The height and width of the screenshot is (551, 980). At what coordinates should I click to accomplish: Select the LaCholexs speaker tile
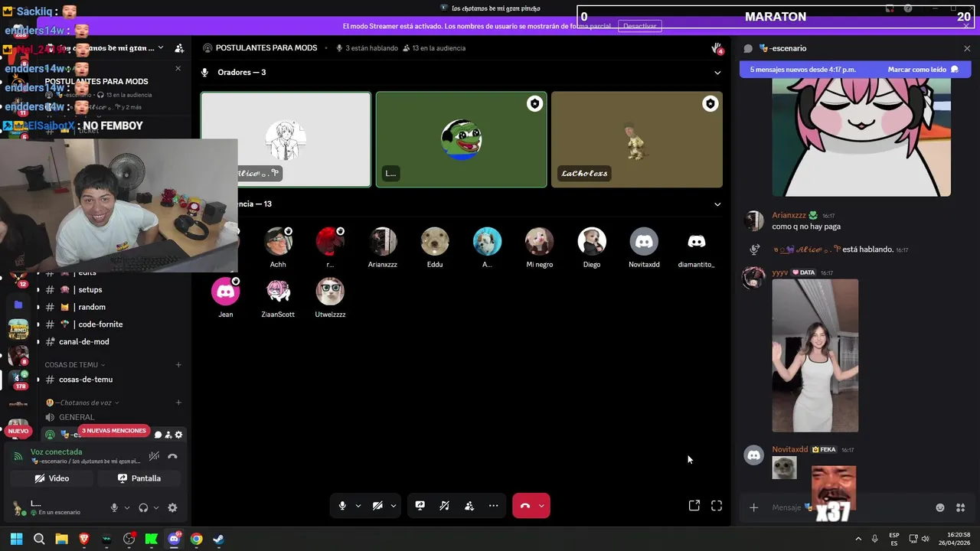click(x=637, y=139)
